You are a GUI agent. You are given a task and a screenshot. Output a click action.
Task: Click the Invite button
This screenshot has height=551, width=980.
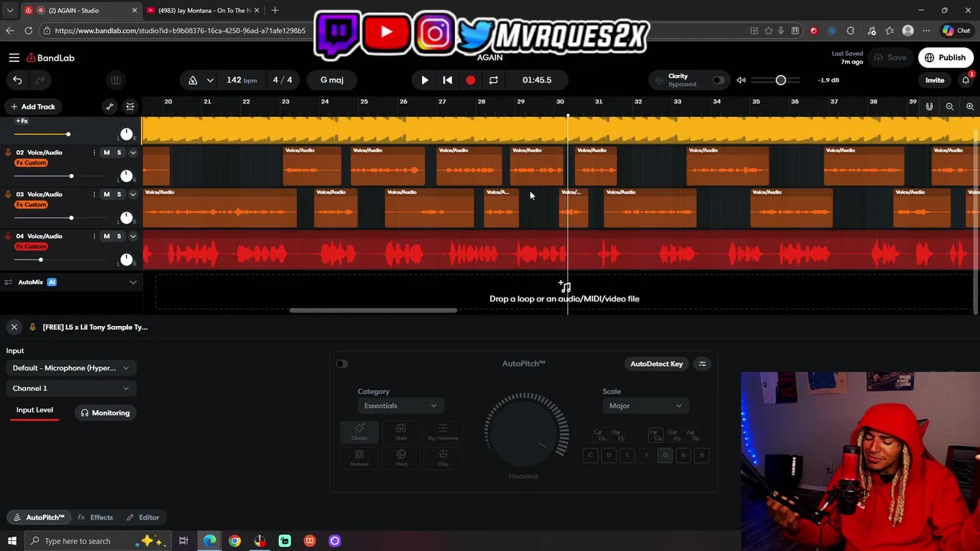pos(935,80)
